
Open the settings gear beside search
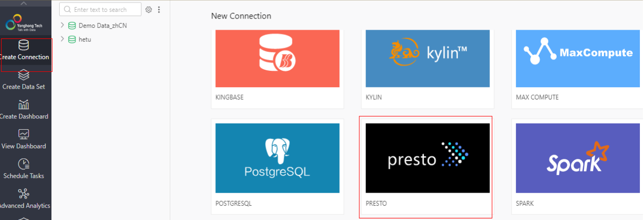click(149, 9)
